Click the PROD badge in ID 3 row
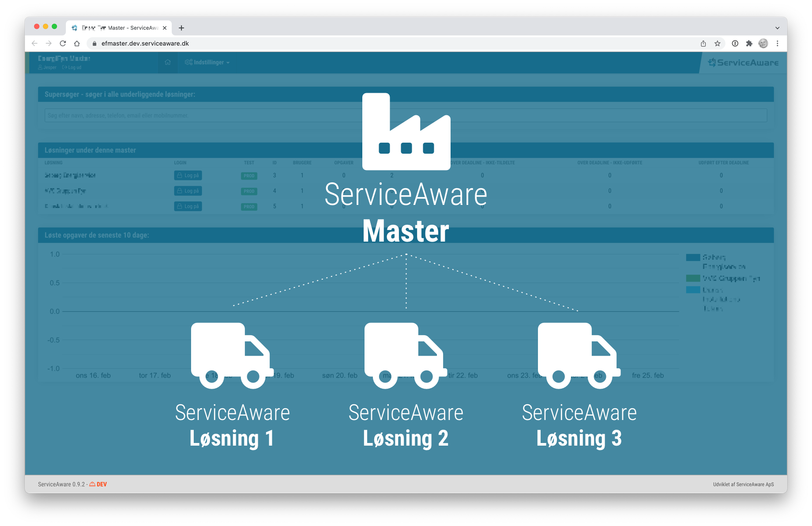812x526 pixels. (249, 176)
